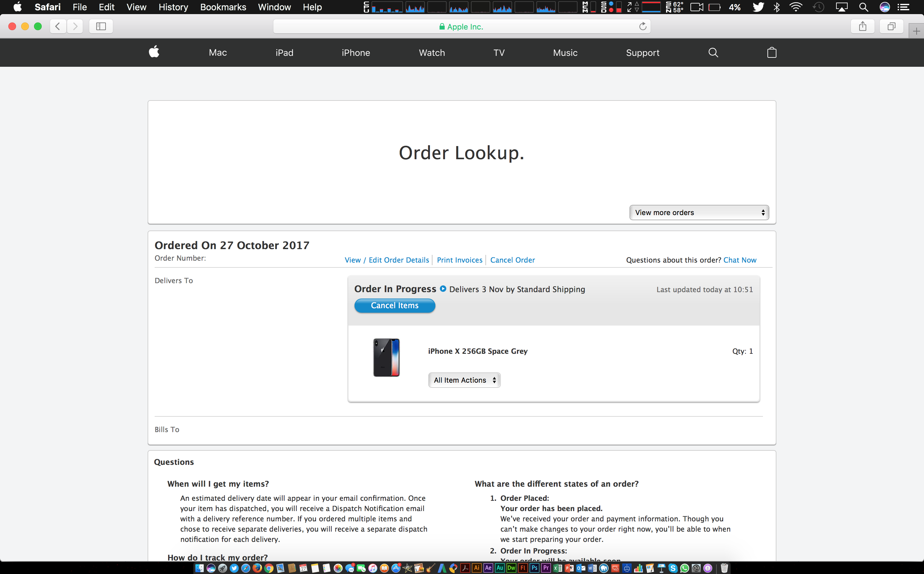Open Skype from the Dock
Screen dimensions: 924x574
[x=673, y=568]
